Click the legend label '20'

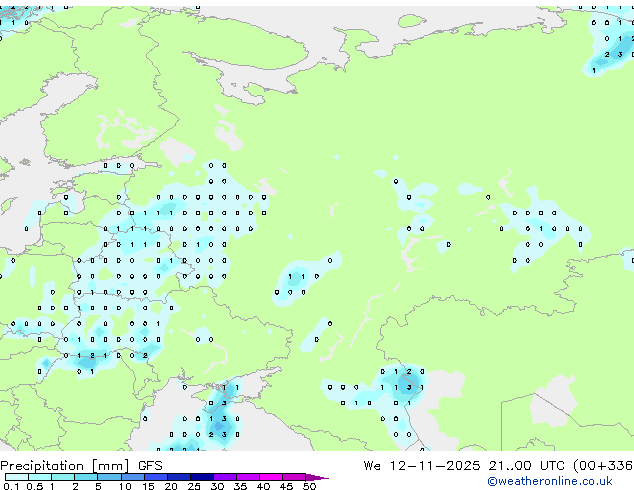pyautogui.click(x=171, y=486)
